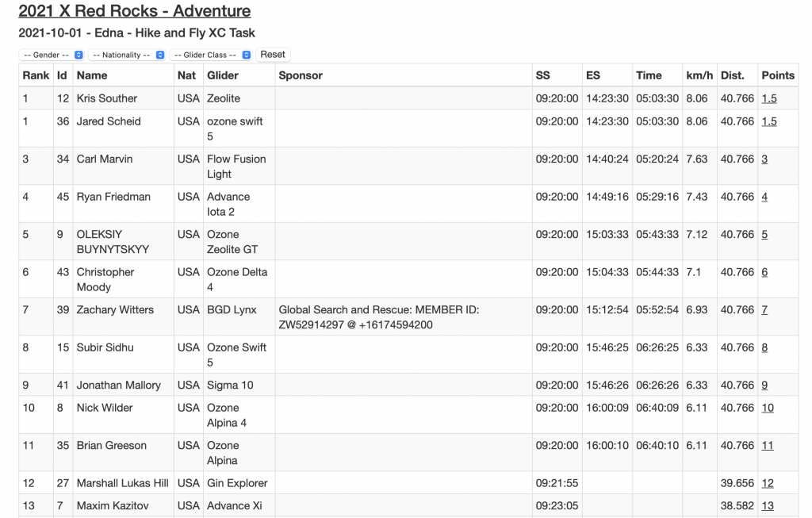Open Marshall Lukas Hill's points link 12

click(767, 483)
